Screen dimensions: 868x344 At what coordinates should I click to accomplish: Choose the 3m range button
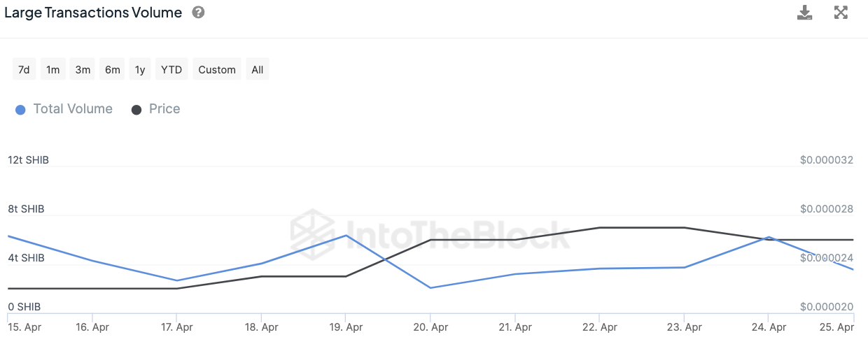tap(83, 70)
